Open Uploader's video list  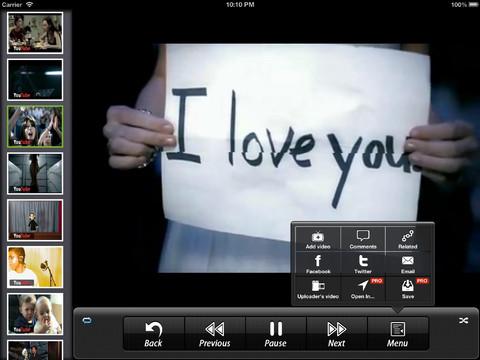[x=318, y=289]
